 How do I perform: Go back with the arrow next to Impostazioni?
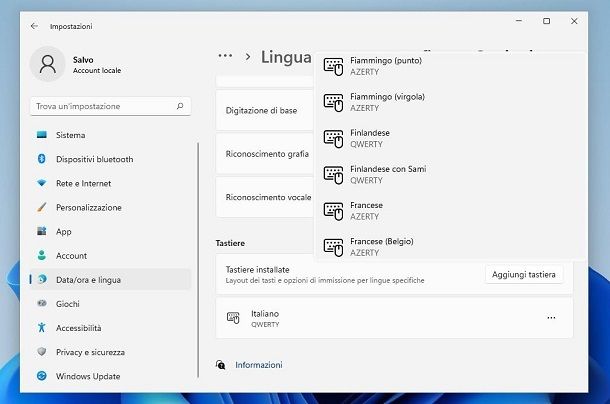(34, 26)
